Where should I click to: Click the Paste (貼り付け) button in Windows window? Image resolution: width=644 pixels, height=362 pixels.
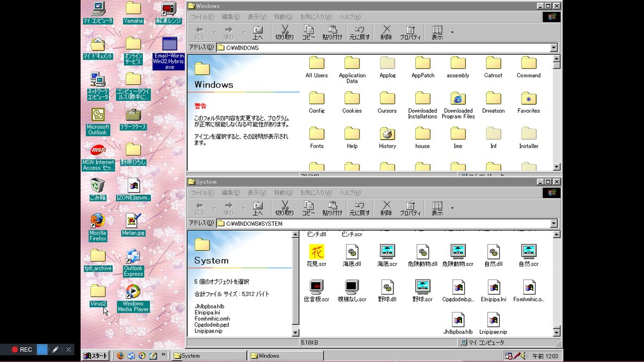coord(332,32)
